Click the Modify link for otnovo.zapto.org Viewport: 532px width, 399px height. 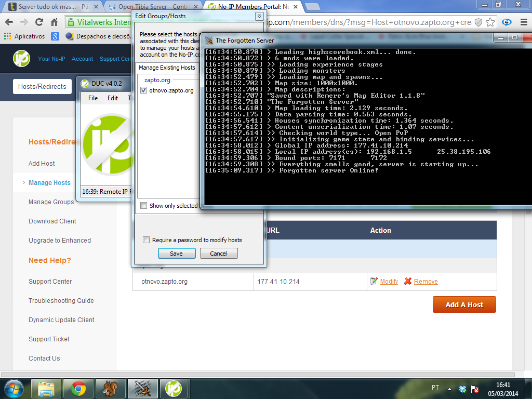389,282
